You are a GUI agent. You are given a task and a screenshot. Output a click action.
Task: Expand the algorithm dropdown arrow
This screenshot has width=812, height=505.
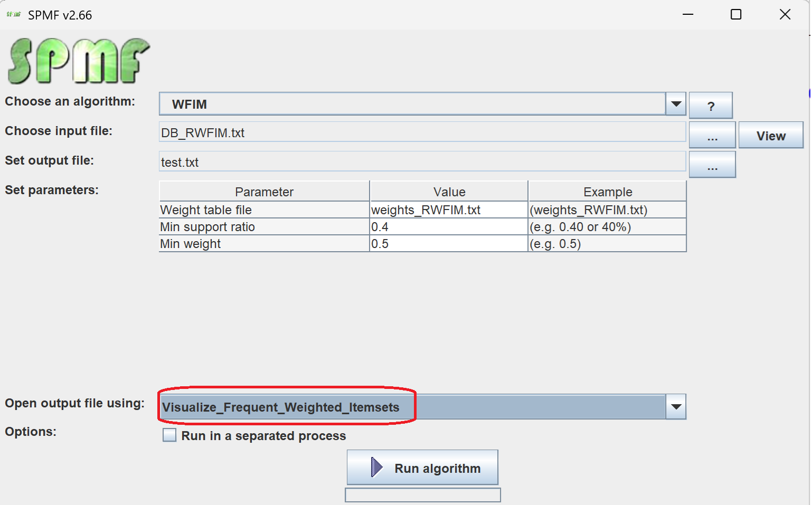(x=676, y=104)
